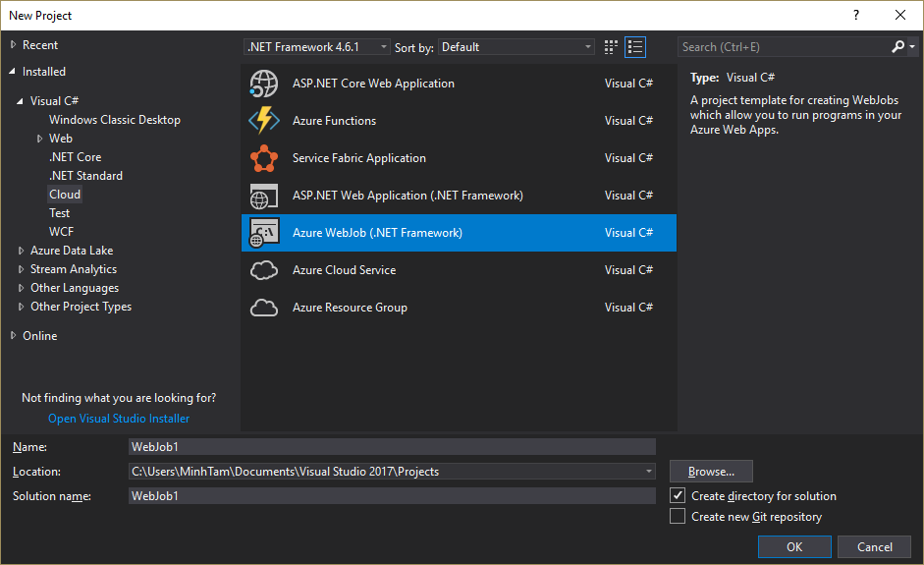Viewport: 924px width, 565px height.
Task: Select ASP.NET Core Web Application text
Action: pos(373,84)
